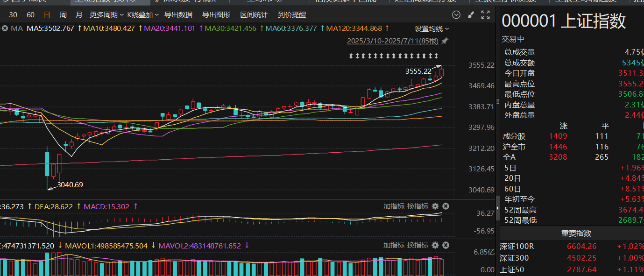Click the MA60:3376.377 value
The image size is (644, 276).
[291, 28]
